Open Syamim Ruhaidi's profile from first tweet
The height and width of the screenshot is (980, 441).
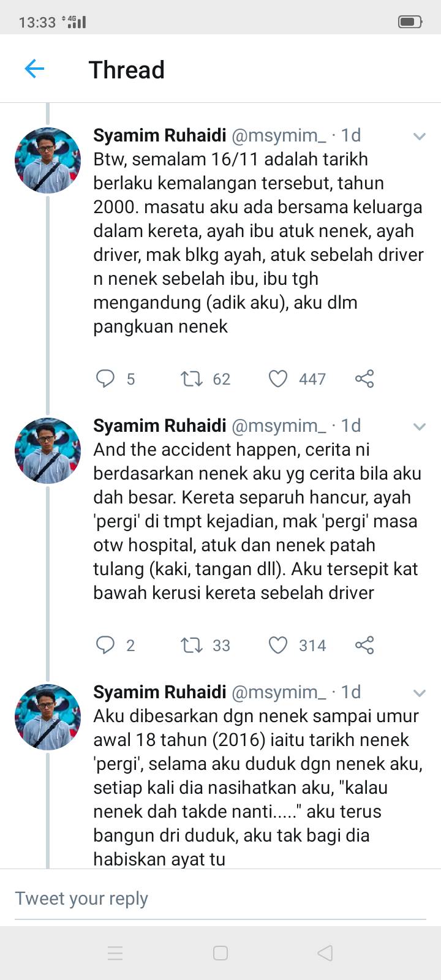[x=160, y=135]
